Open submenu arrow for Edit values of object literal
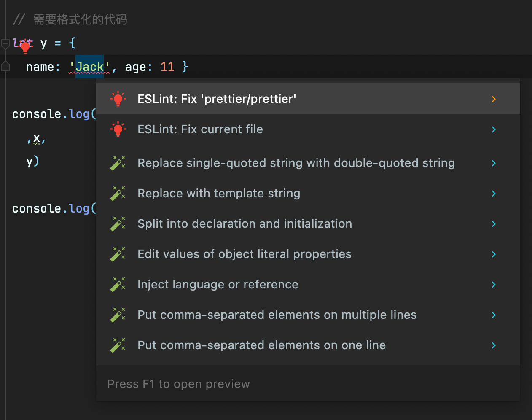The image size is (532, 420). coord(494,254)
